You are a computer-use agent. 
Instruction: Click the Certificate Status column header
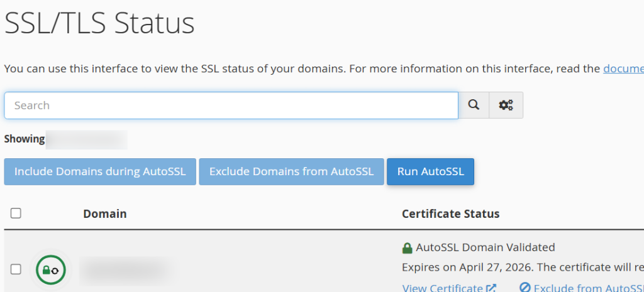[x=450, y=214]
